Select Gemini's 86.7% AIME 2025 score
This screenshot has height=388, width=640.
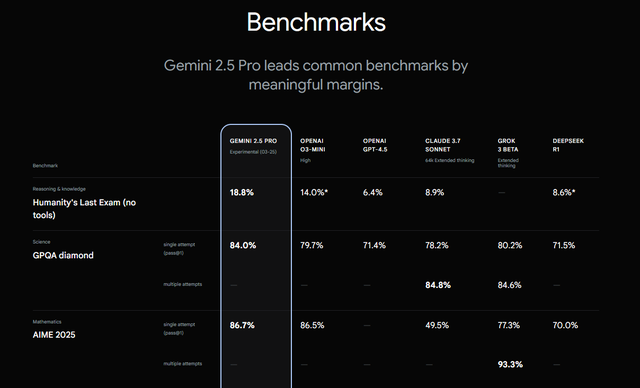(242, 325)
